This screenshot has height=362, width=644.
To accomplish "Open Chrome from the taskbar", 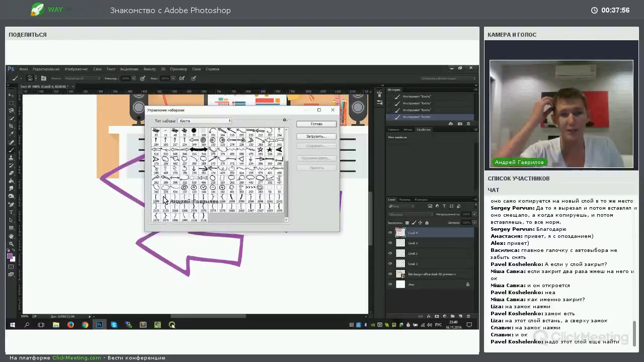I will coord(85,325).
